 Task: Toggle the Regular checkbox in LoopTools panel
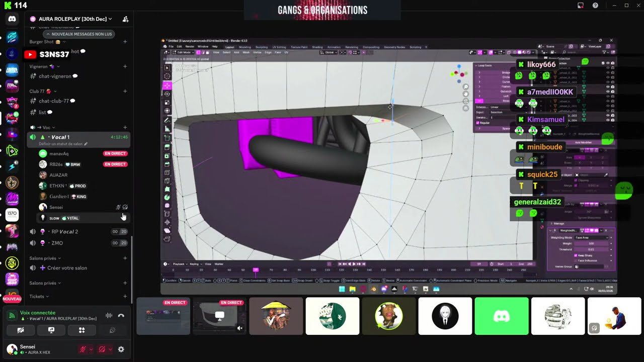coord(477,123)
